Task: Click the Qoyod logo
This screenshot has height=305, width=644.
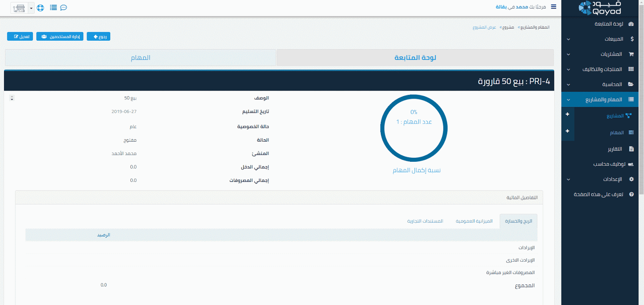Action: pos(600,8)
